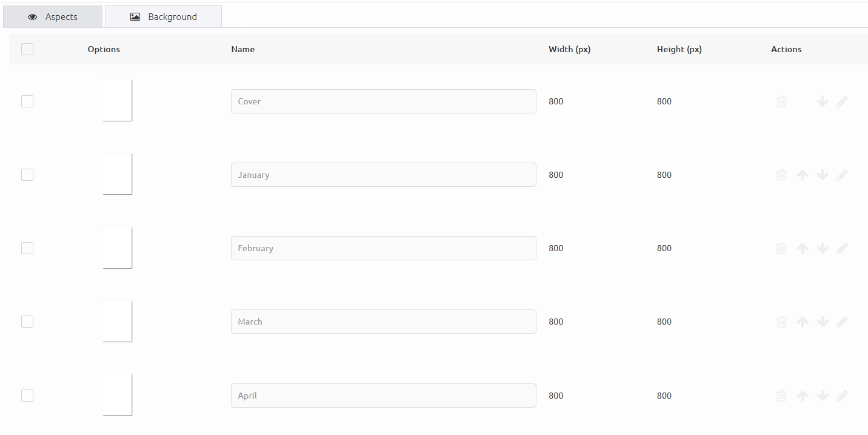The width and height of the screenshot is (868, 435).
Task: Switch to the Aspects tab
Action: [x=53, y=17]
